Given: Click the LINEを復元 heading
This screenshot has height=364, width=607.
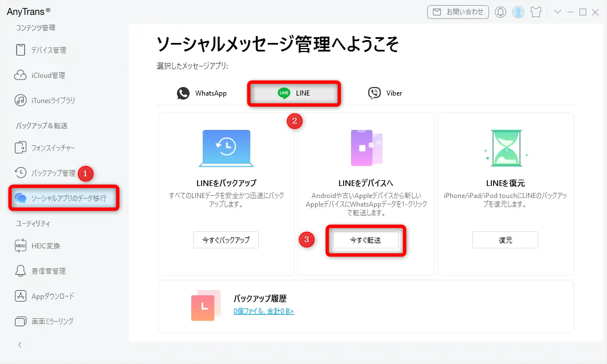Looking at the screenshot, I should click(x=505, y=183).
